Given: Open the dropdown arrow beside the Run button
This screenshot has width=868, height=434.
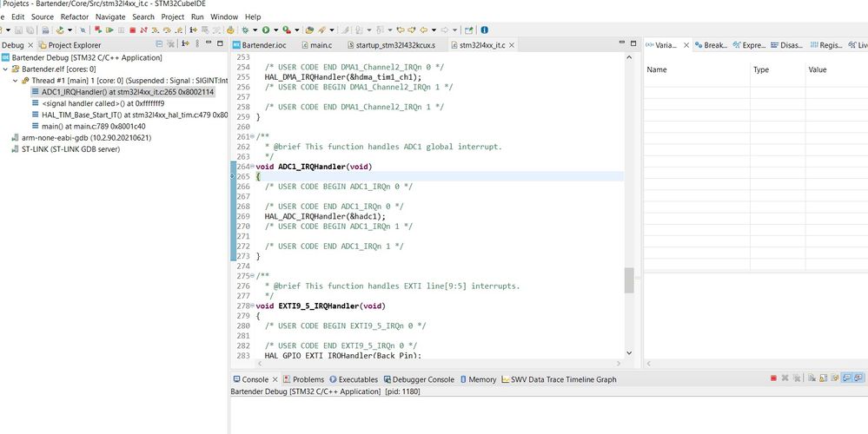Looking at the screenshot, I should (275, 30).
